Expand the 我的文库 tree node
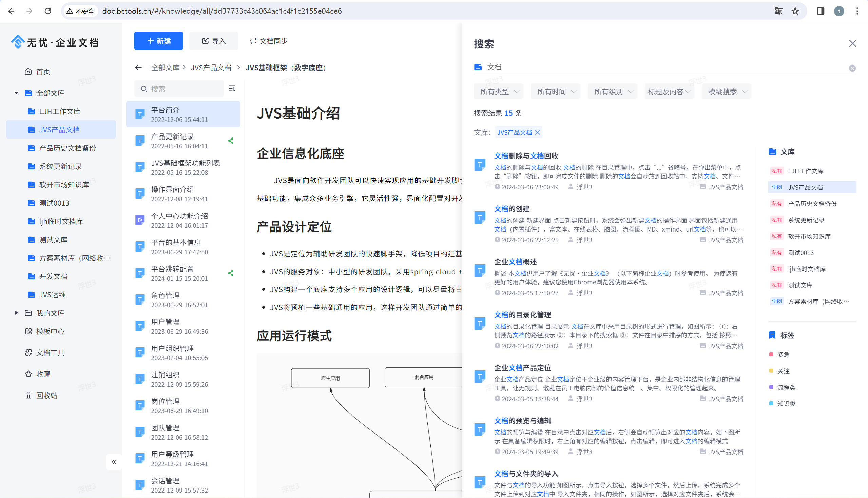Image resolution: width=868 pixels, height=498 pixels. [x=16, y=313]
